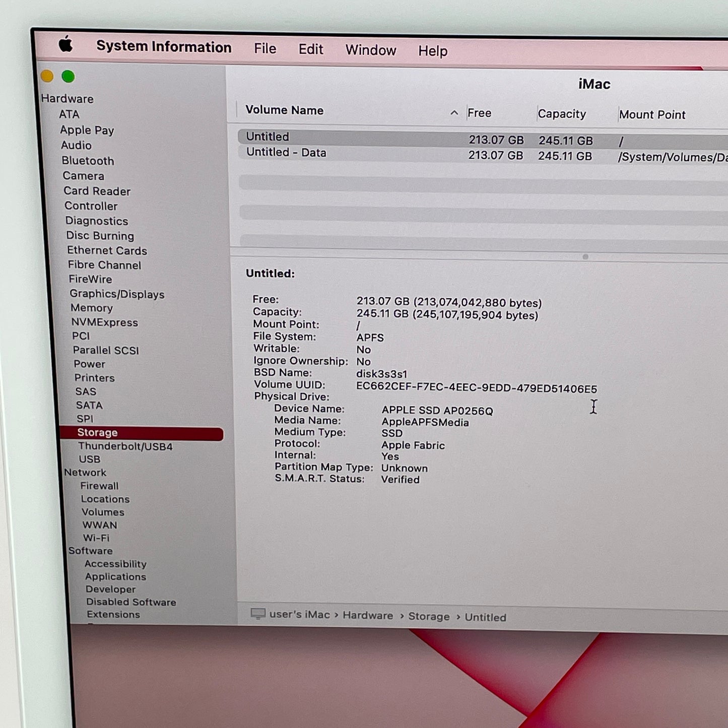
Task: Open the Window menu
Action: [x=370, y=50]
